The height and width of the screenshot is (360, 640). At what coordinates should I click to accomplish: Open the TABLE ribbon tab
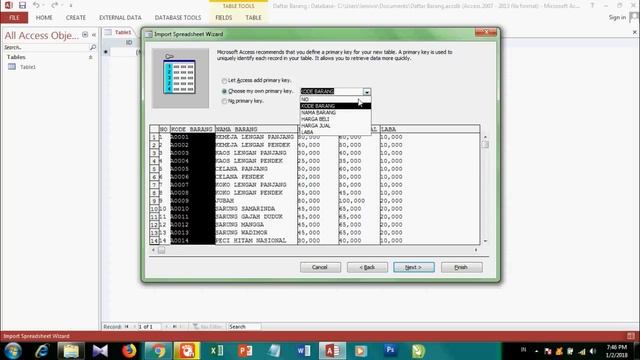tap(253, 18)
